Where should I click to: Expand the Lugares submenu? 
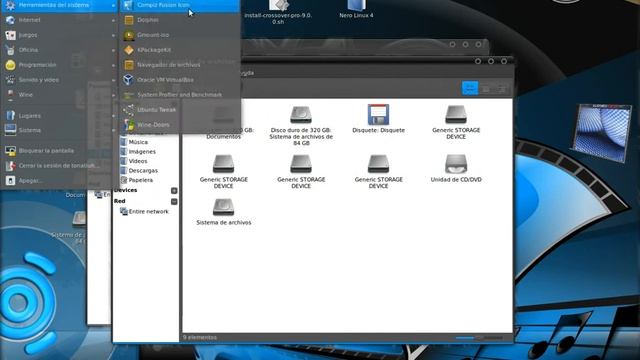pyautogui.click(x=60, y=116)
